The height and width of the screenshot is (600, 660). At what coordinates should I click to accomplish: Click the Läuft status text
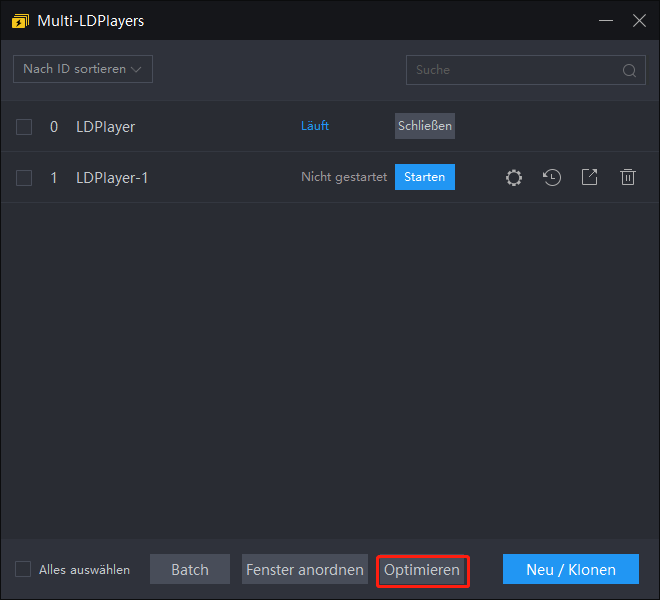coord(315,126)
